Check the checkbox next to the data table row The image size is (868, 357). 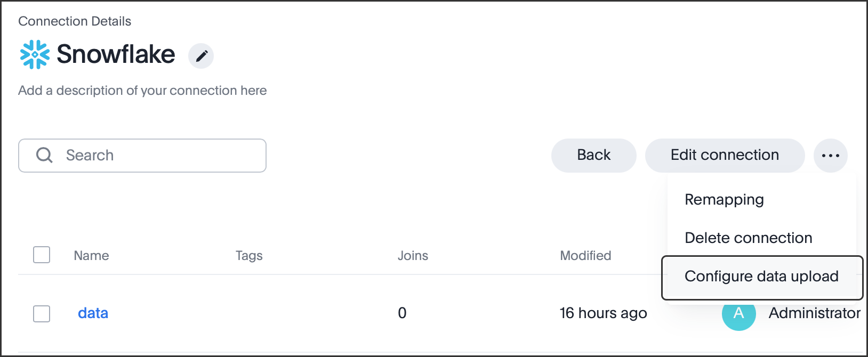pyautogui.click(x=41, y=314)
